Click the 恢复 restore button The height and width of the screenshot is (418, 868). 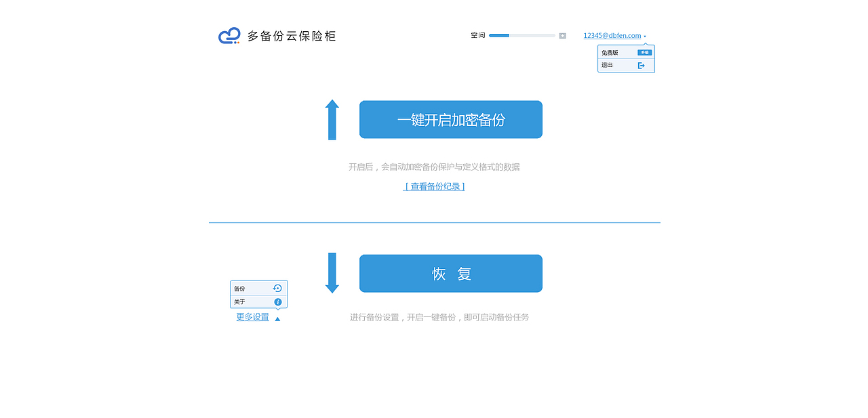(x=450, y=273)
